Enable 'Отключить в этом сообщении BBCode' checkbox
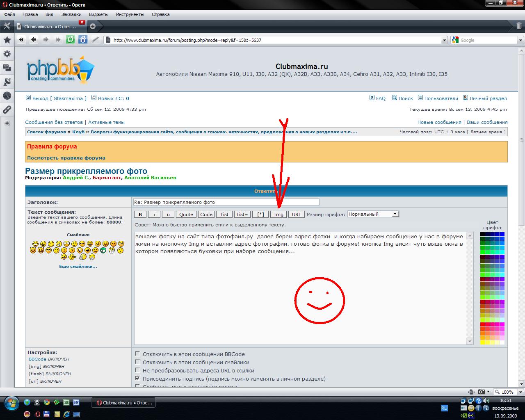Screen dimensions: 525x420 [138, 354]
